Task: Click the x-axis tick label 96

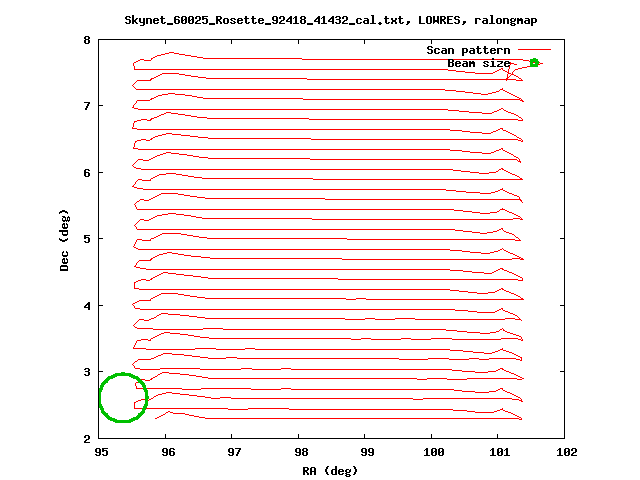Action: (168, 452)
